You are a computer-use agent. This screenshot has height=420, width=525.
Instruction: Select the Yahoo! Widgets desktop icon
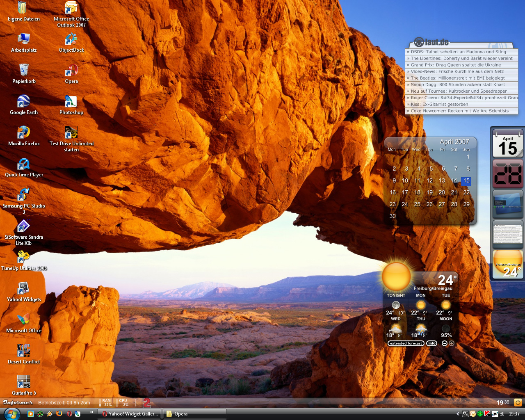23,292
